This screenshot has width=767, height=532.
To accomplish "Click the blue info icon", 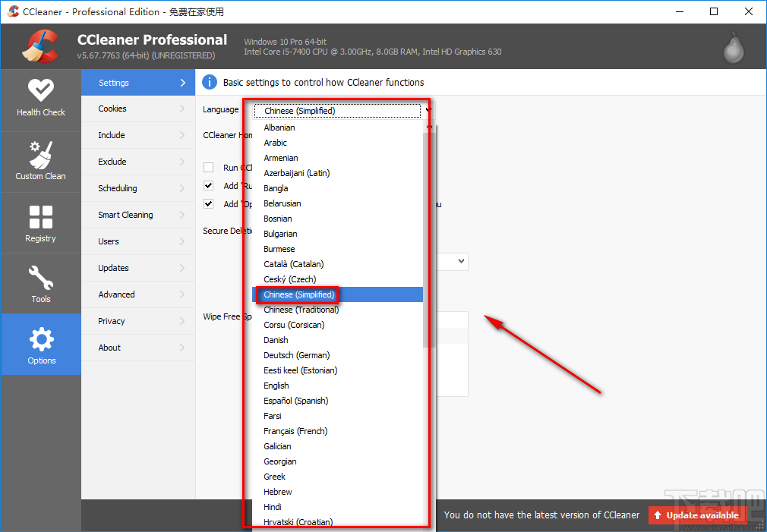I will point(210,82).
